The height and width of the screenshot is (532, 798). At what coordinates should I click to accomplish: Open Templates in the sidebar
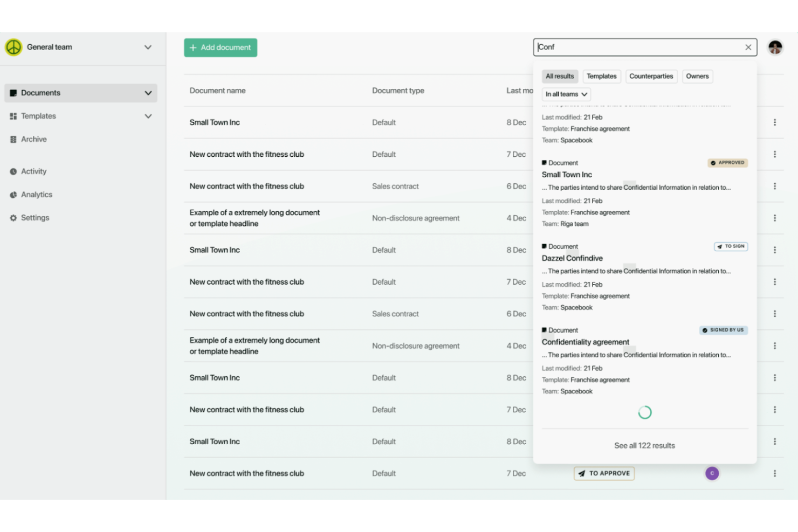38,116
